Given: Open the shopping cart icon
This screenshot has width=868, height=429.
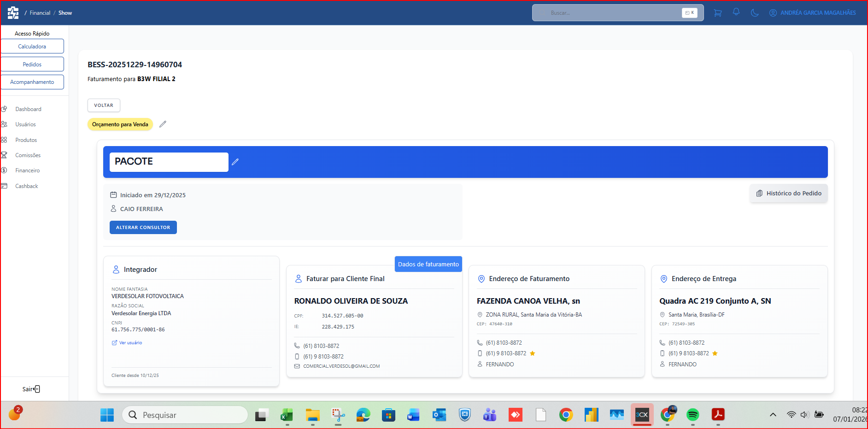Looking at the screenshot, I should [717, 13].
